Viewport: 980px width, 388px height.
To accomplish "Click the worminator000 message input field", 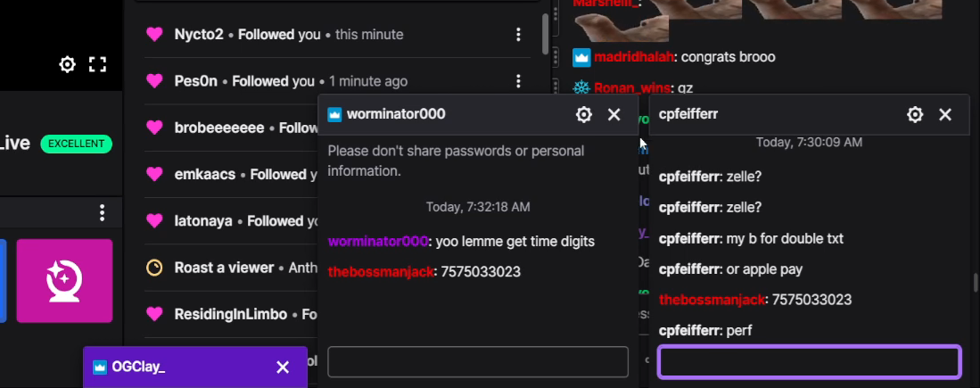I will tap(477, 362).
